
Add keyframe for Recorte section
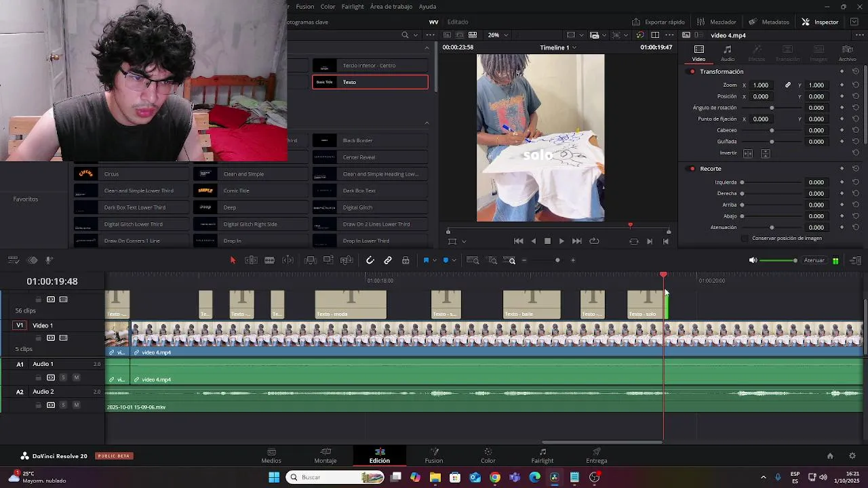tap(842, 169)
